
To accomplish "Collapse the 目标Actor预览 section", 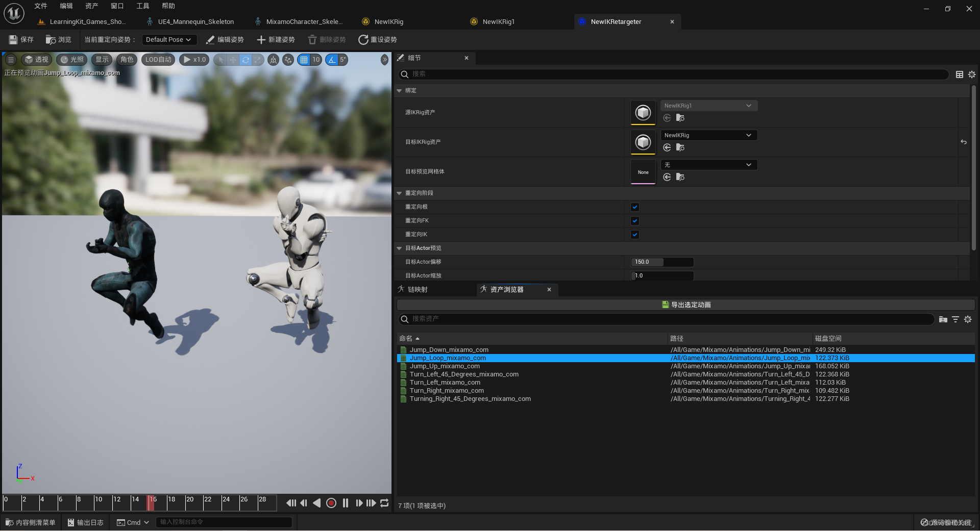I will [x=399, y=248].
